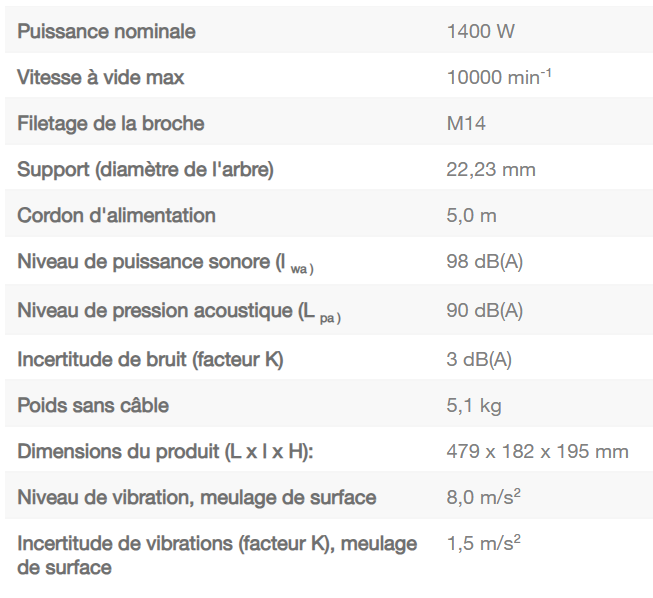Select the 3 dB(A) value
This screenshot has height=598, width=653.
click(479, 359)
